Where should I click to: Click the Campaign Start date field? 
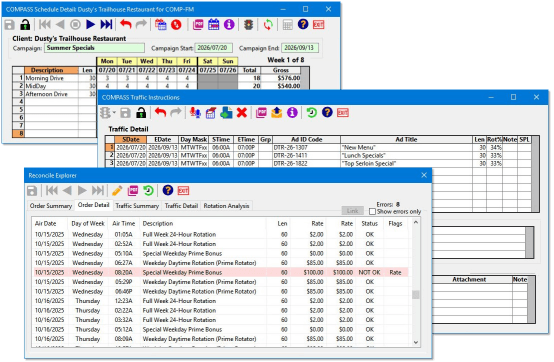point(213,48)
